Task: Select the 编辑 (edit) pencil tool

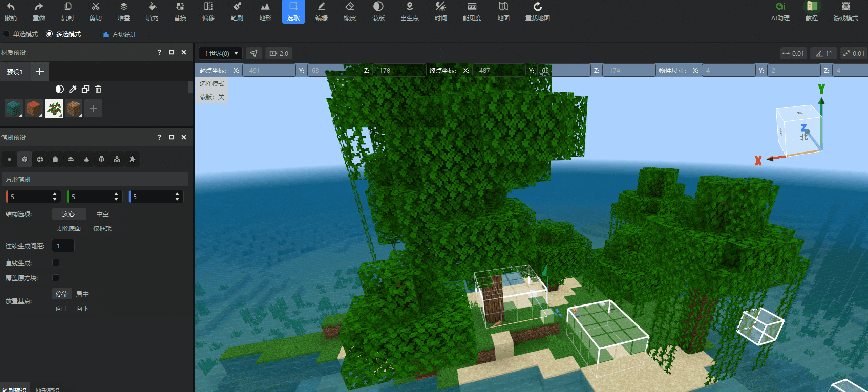Action: [322, 11]
